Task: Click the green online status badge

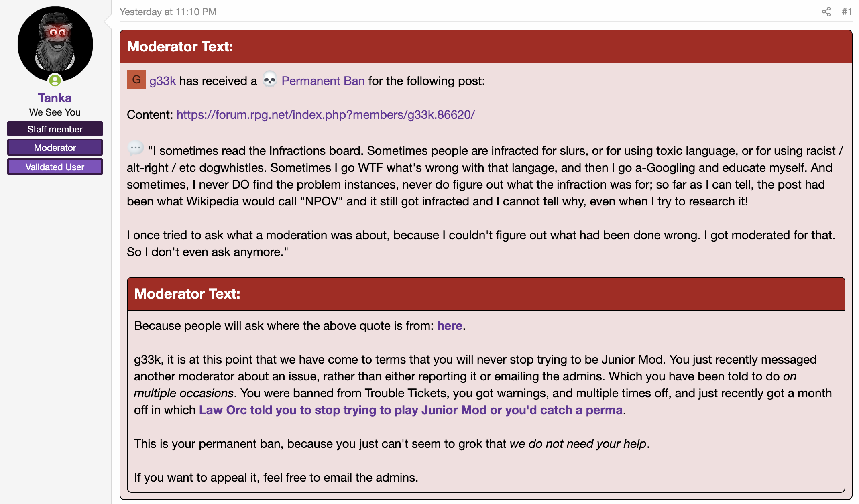Action: 55,80
